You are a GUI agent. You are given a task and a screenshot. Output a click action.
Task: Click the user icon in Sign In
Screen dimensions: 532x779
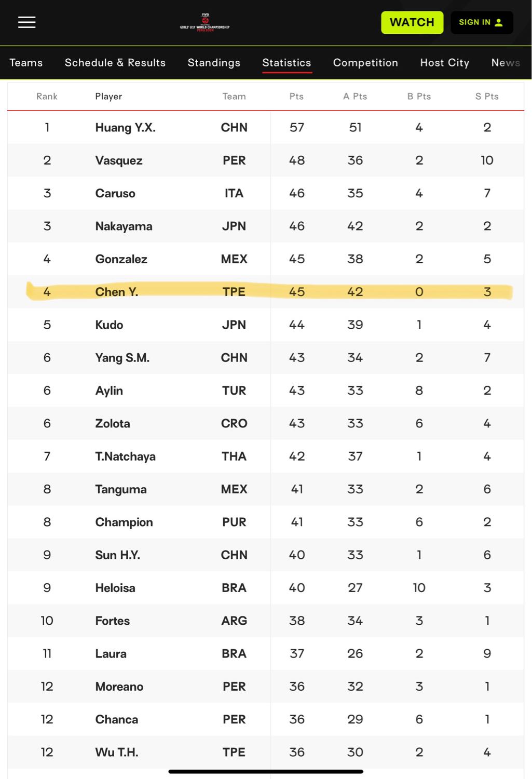[x=499, y=22]
